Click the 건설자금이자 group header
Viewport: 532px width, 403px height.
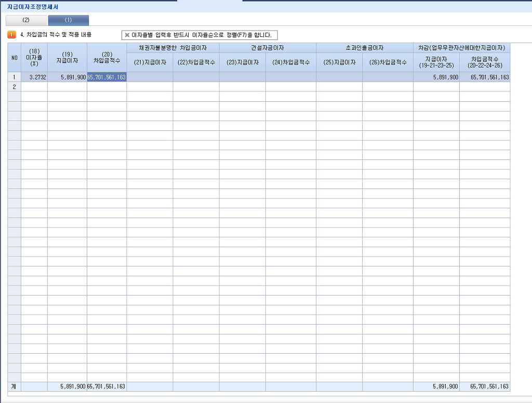click(x=268, y=48)
